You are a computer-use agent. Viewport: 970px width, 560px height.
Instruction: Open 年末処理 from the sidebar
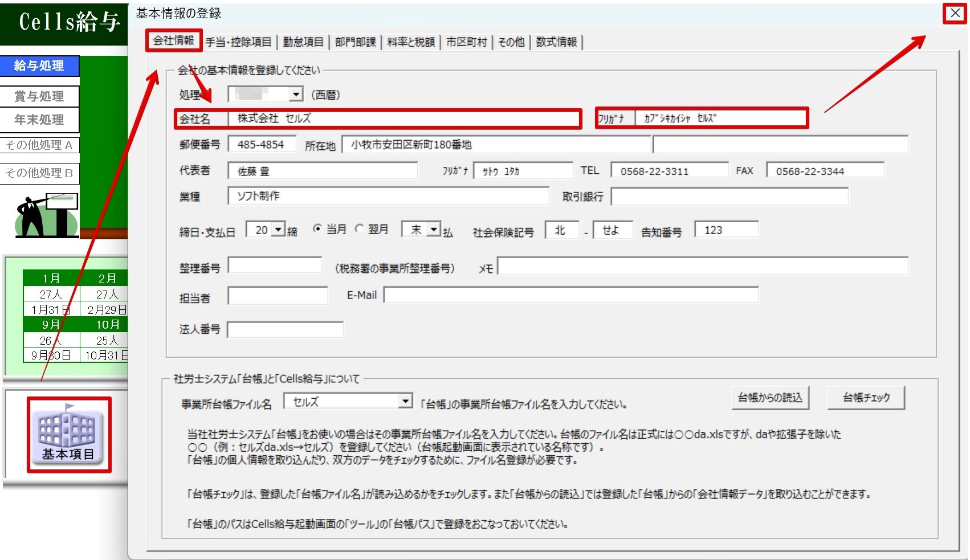pyautogui.click(x=39, y=120)
